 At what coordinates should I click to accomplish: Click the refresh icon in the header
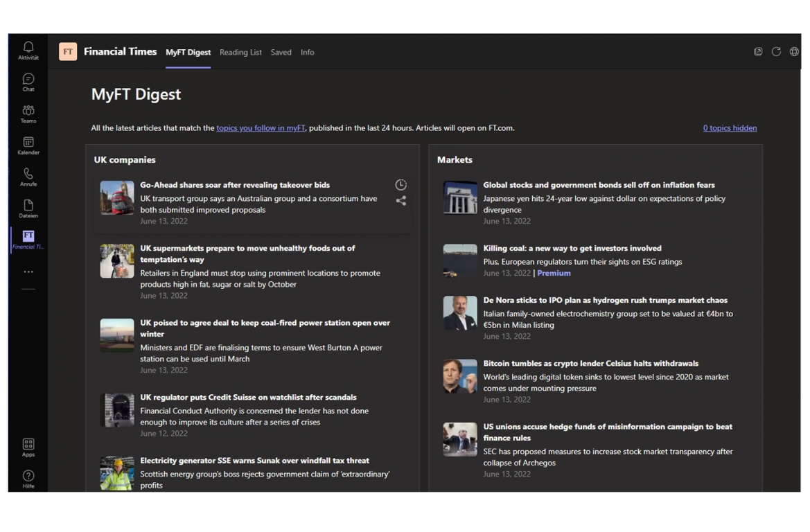[x=776, y=52]
